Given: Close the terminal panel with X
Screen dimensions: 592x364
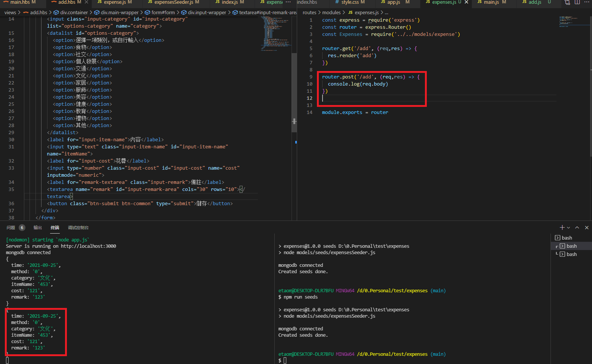Looking at the screenshot, I should pos(587,228).
